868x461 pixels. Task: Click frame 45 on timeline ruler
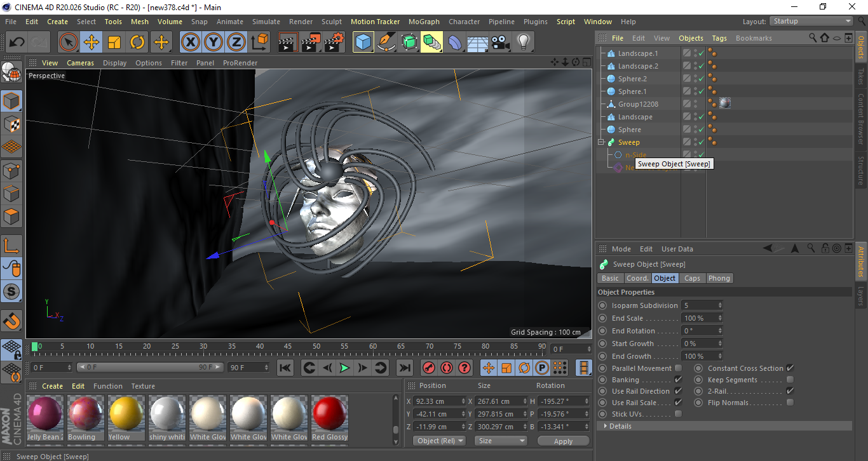pos(288,347)
